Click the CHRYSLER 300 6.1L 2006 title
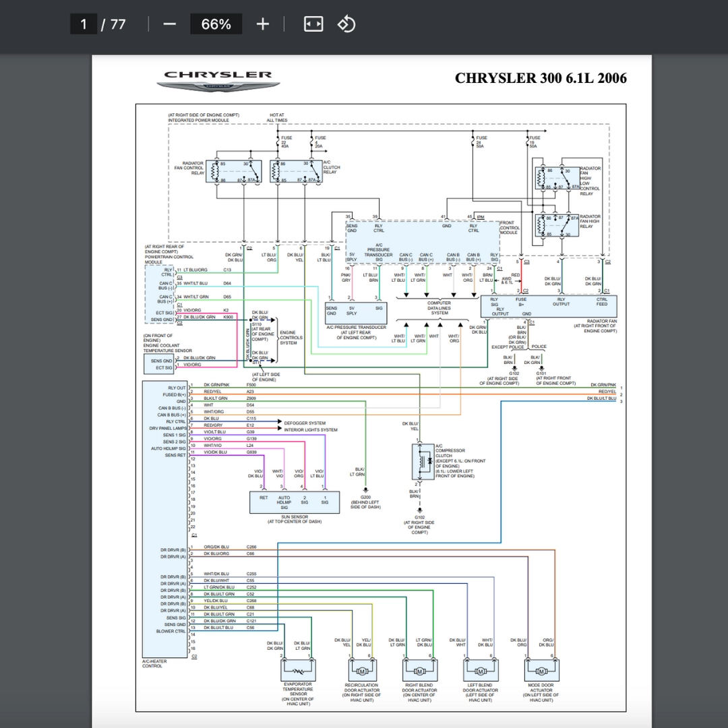Viewport: 728px width, 728px height. 541,78
